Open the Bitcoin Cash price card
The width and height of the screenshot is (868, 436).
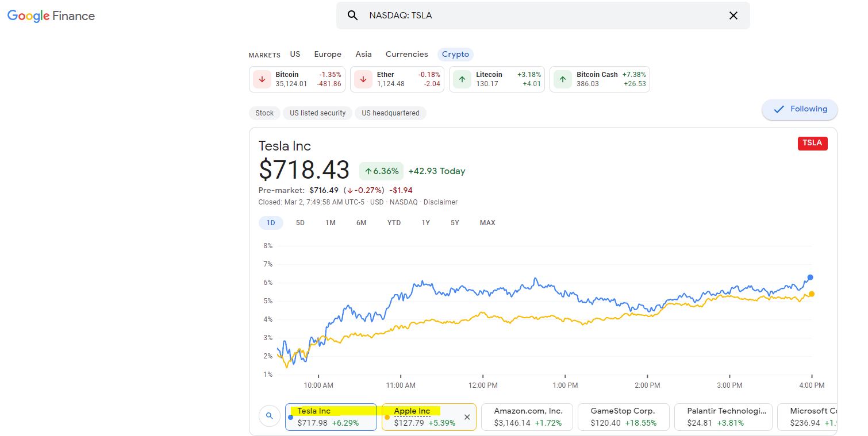600,79
